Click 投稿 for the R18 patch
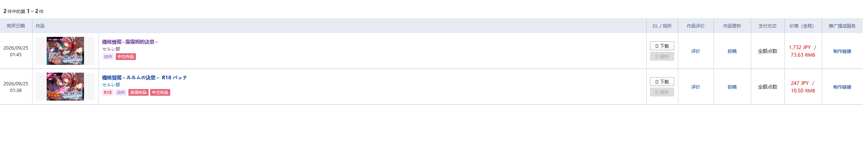 732,87
